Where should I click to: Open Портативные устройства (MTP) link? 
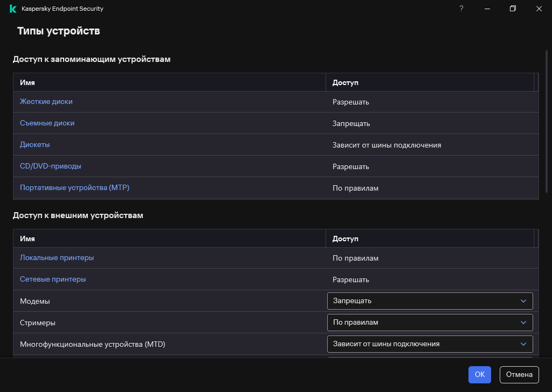pos(74,188)
